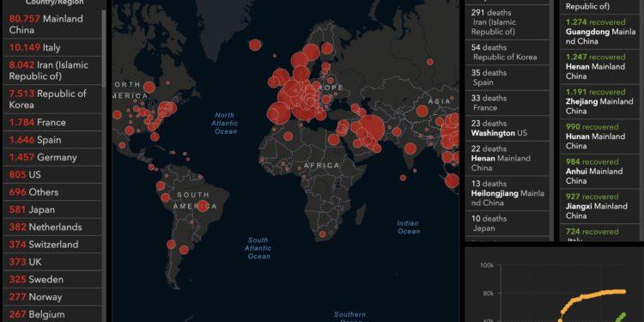Select Italy row with 10.149 cases

[x=52, y=47]
